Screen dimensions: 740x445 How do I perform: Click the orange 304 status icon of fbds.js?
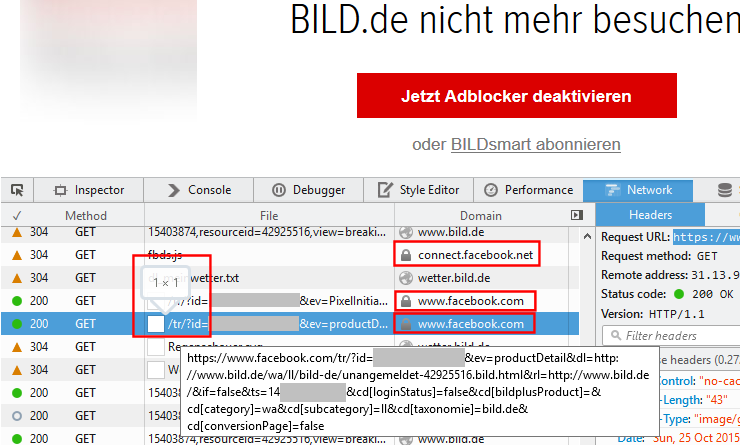[x=17, y=255]
